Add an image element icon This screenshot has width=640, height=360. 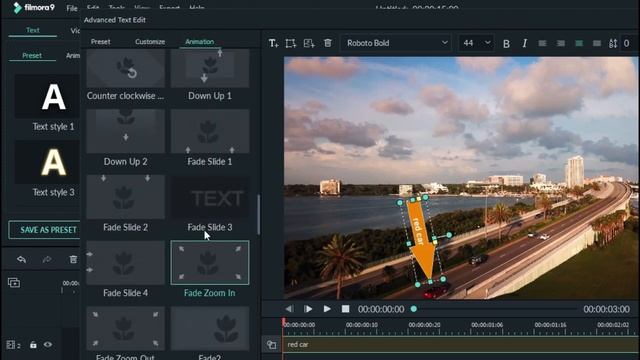(309, 43)
